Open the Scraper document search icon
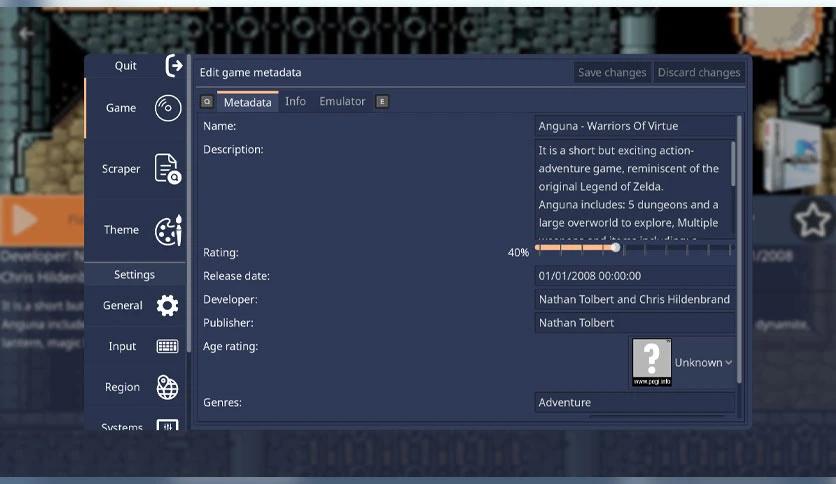The height and width of the screenshot is (484, 836). (168, 168)
